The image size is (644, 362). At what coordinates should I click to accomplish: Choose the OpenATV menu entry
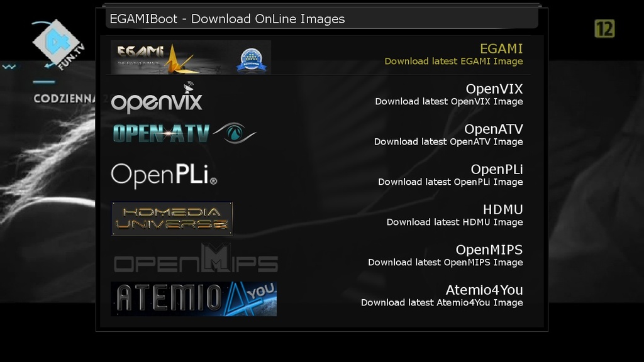[x=318, y=136]
